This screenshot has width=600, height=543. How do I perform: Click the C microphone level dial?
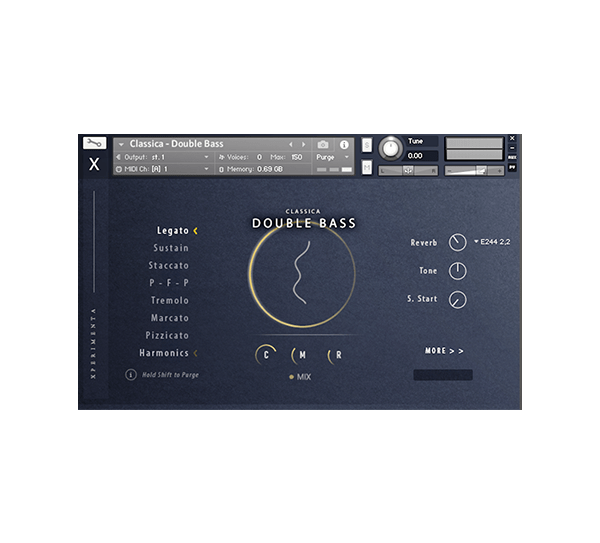coord(266,355)
